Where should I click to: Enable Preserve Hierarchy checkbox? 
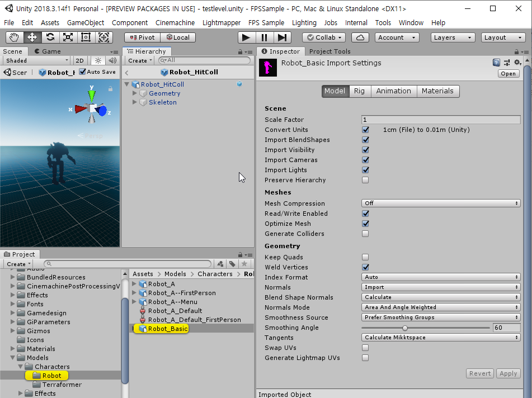tap(365, 180)
